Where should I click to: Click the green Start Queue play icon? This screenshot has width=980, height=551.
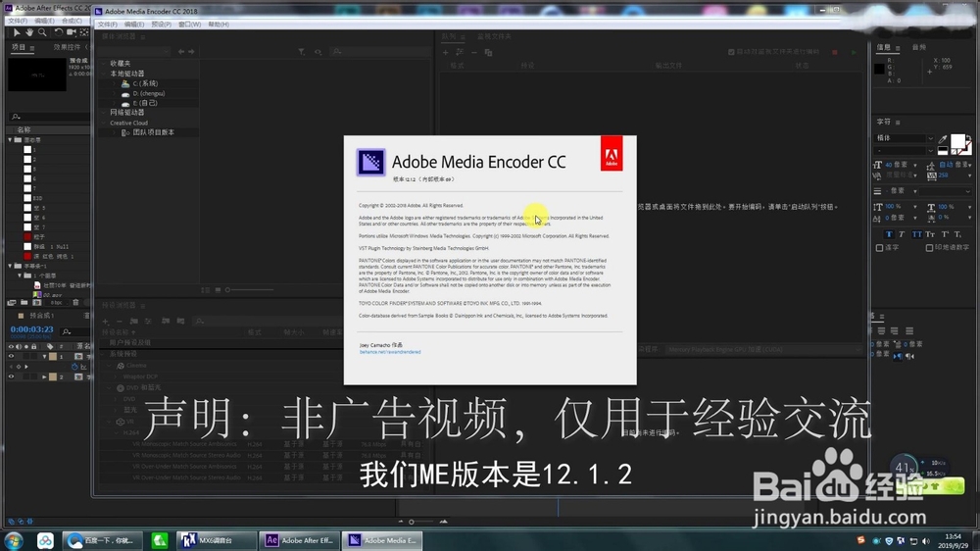point(854,52)
